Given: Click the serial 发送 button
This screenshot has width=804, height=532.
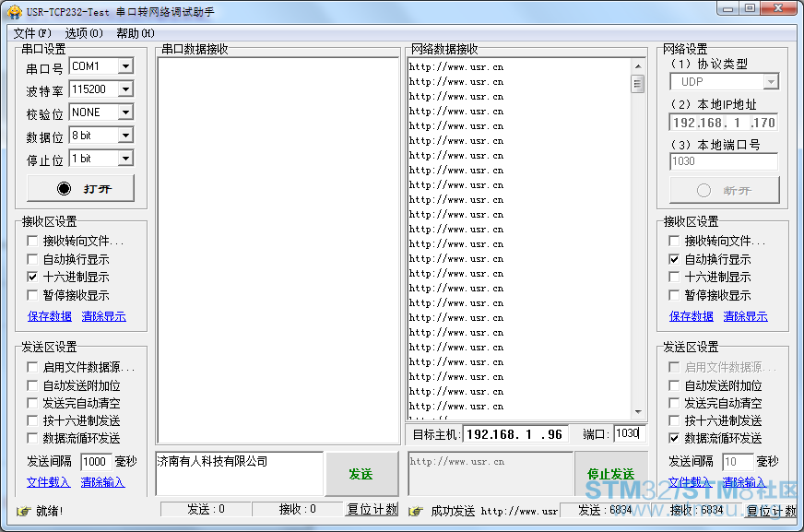Looking at the screenshot, I should click(362, 474).
